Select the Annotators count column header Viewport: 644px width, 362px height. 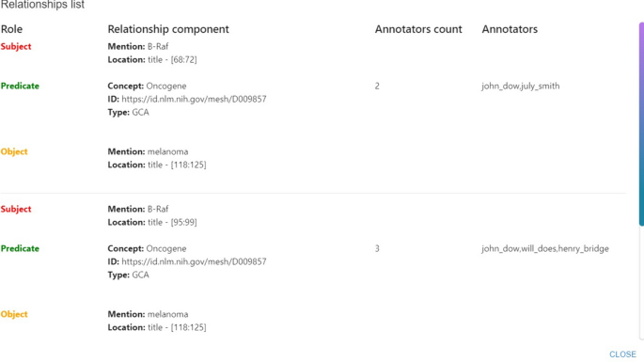418,29
